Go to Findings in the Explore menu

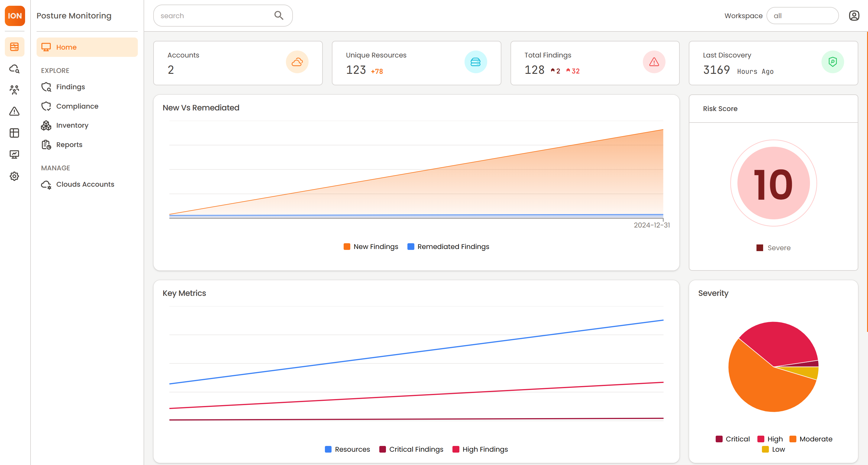70,87
